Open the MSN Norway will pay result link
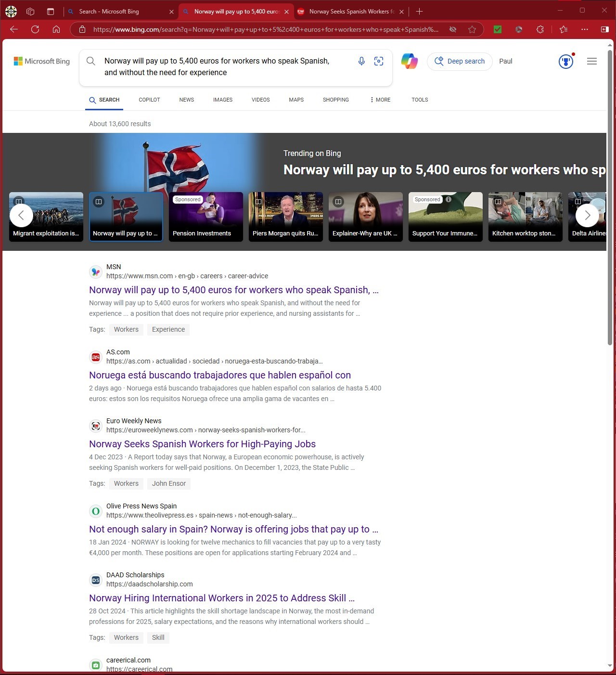The height and width of the screenshot is (675, 616). (x=234, y=290)
